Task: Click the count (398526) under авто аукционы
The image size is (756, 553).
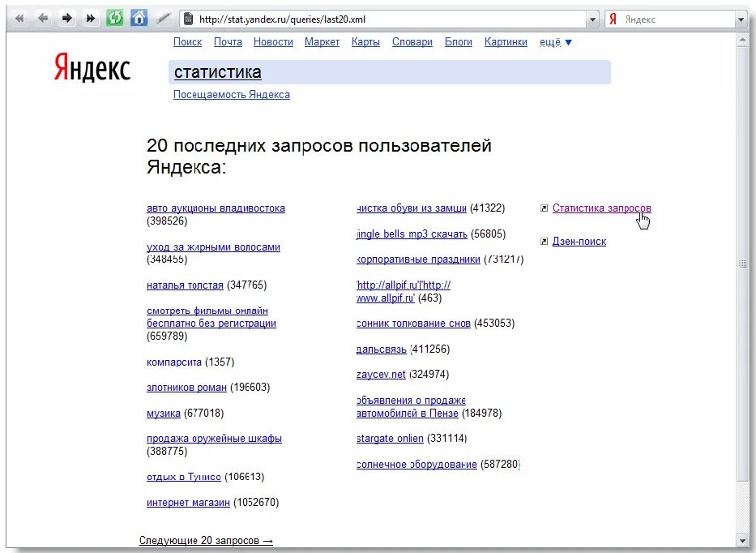Action: pyautogui.click(x=167, y=221)
